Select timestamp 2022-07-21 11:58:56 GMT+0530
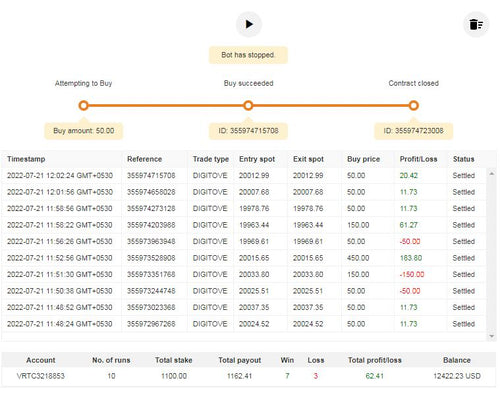Image resolution: width=500 pixels, height=393 pixels. [60, 209]
